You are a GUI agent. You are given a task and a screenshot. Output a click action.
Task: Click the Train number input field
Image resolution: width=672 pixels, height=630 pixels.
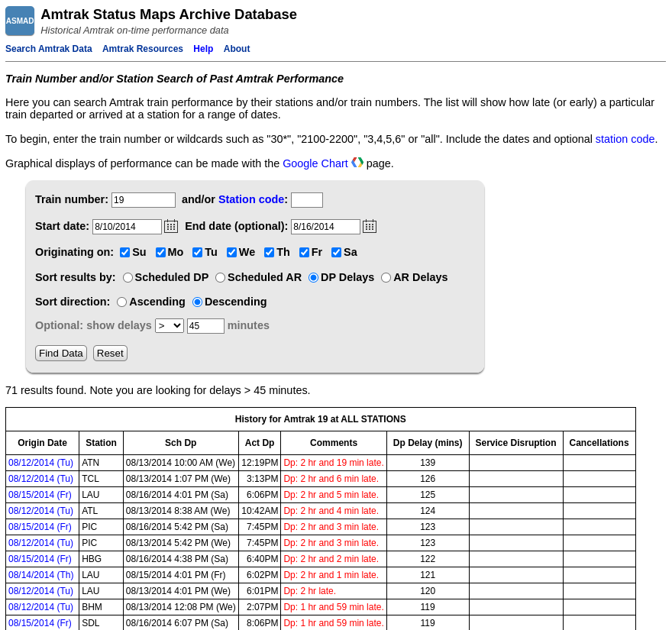[x=144, y=200]
